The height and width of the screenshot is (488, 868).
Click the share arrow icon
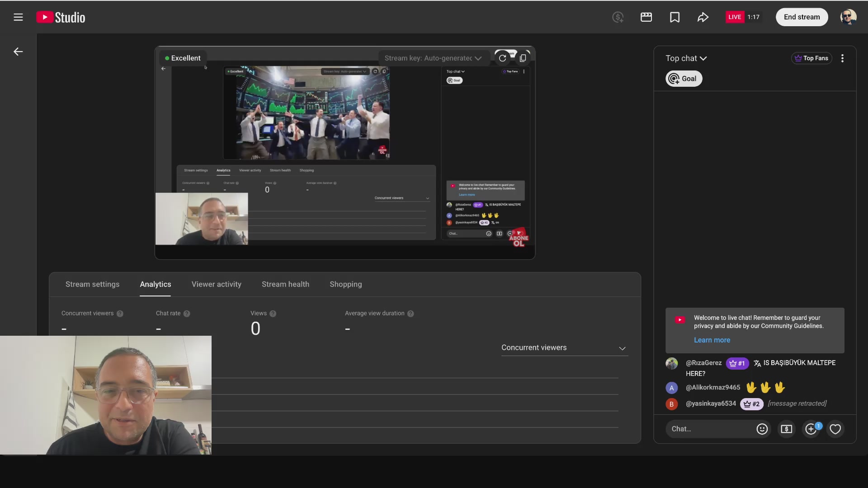coord(703,17)
